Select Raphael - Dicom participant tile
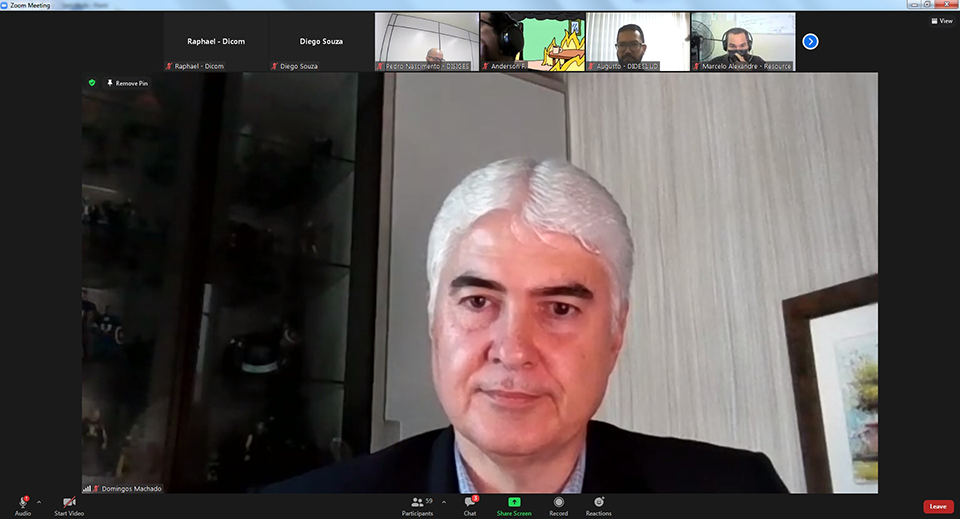Viewport: 960px width, 519px height. click(x=216, y=42)
